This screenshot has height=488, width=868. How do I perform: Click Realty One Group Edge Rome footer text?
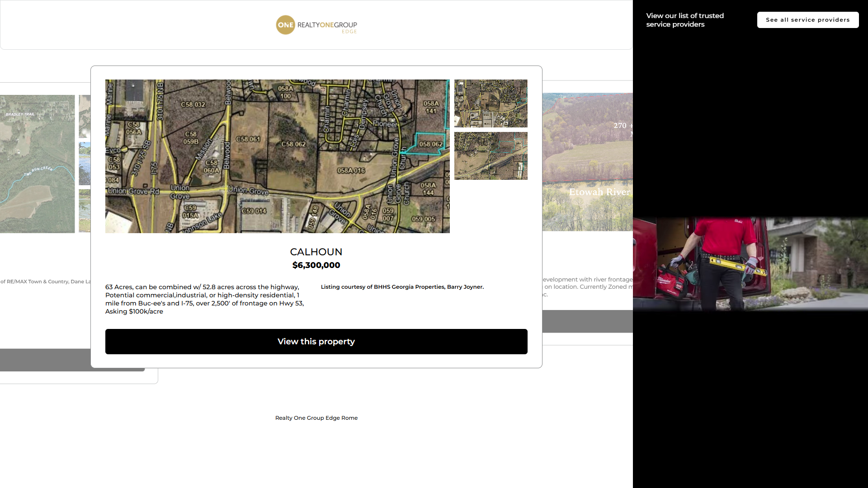point(316,418)
